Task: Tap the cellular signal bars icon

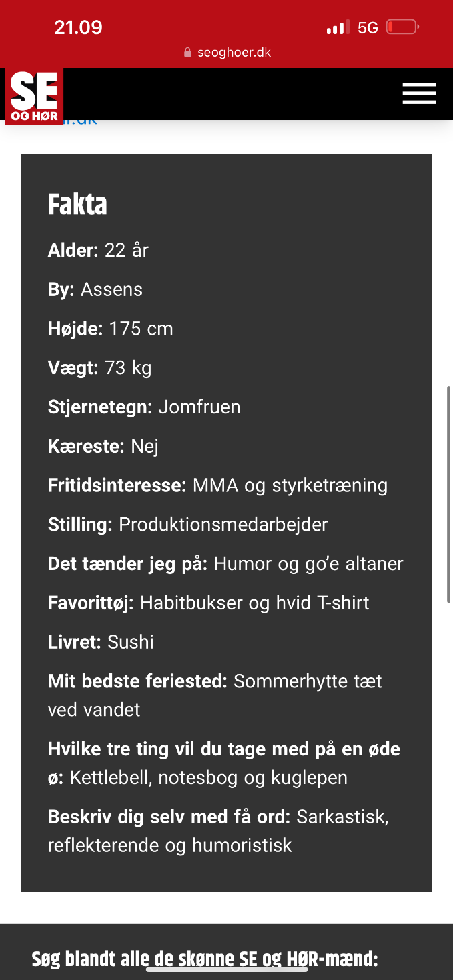Action: point(338,28)
